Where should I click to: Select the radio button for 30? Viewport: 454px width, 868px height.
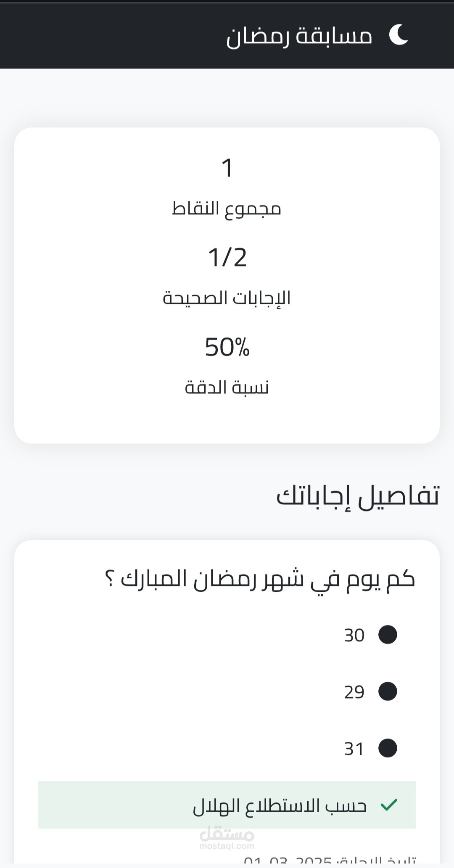click(388, 635)
